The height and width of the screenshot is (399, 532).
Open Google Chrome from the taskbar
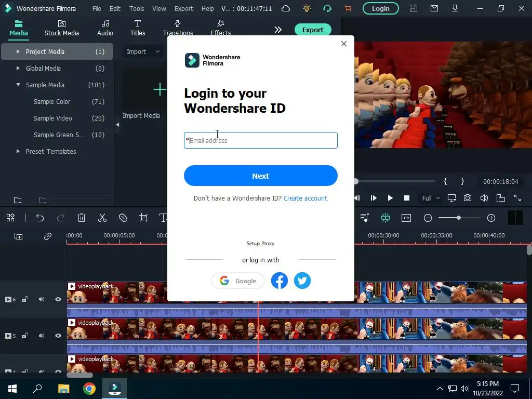tap(89, 389)
